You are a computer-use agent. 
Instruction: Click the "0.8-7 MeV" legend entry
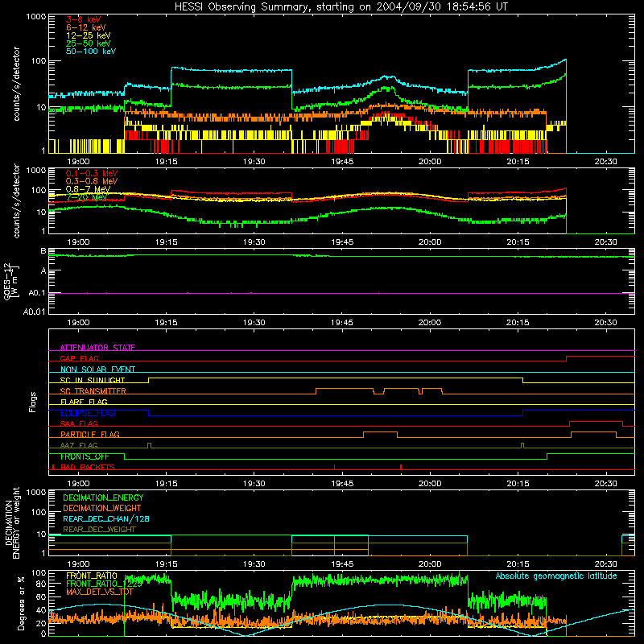click(88, 189)
